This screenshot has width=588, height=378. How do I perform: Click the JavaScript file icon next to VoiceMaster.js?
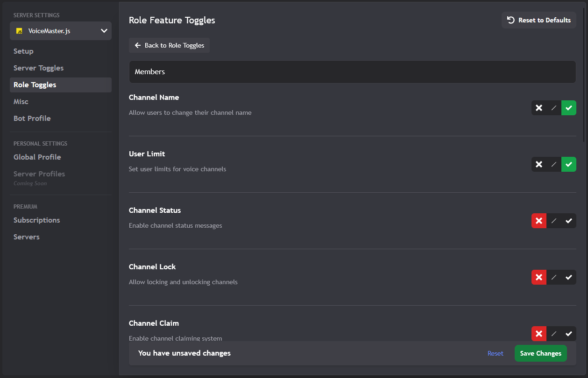(x=19, y=31)
